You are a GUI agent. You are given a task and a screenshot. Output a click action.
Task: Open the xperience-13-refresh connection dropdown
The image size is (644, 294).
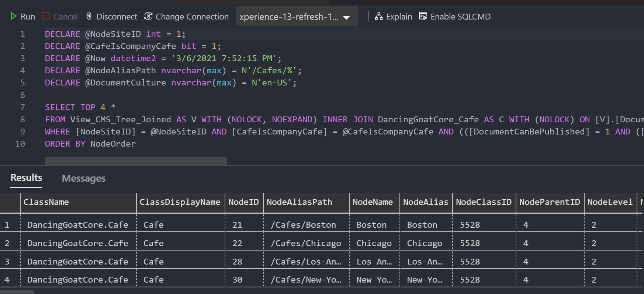point(297,17)
